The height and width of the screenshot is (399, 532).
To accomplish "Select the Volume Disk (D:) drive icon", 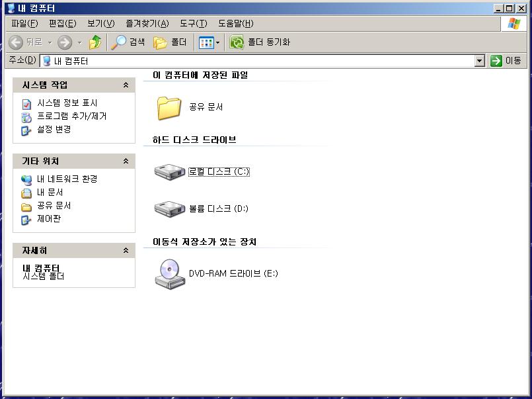I will tap(170, 208).
